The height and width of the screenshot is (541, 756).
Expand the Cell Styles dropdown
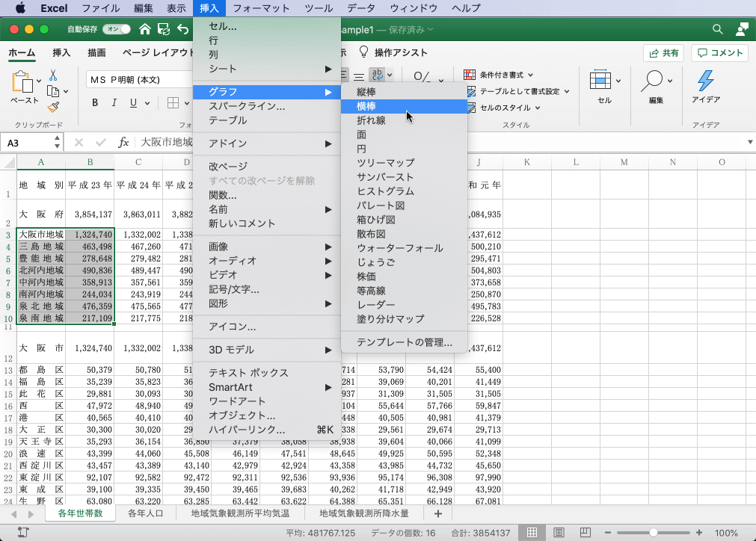click(x=538, y=108)
